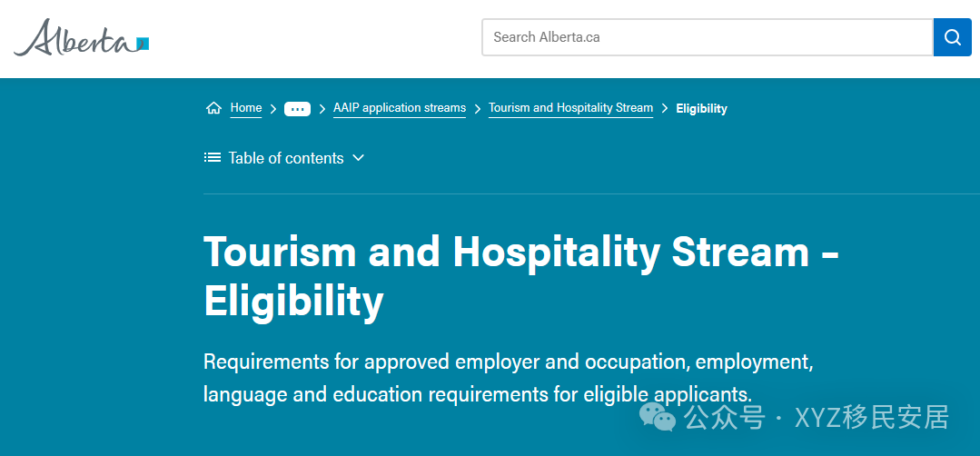
Task: Open the Table of contents label
Action: [286, 158]
